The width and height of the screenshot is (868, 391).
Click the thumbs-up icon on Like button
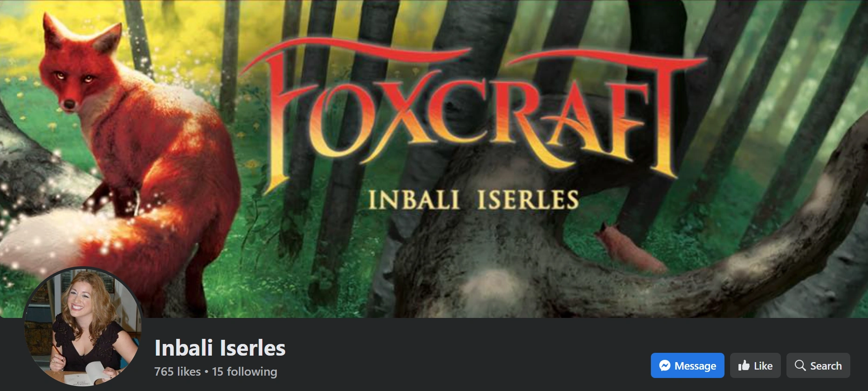pyautogui.click(x=744, y=365)
